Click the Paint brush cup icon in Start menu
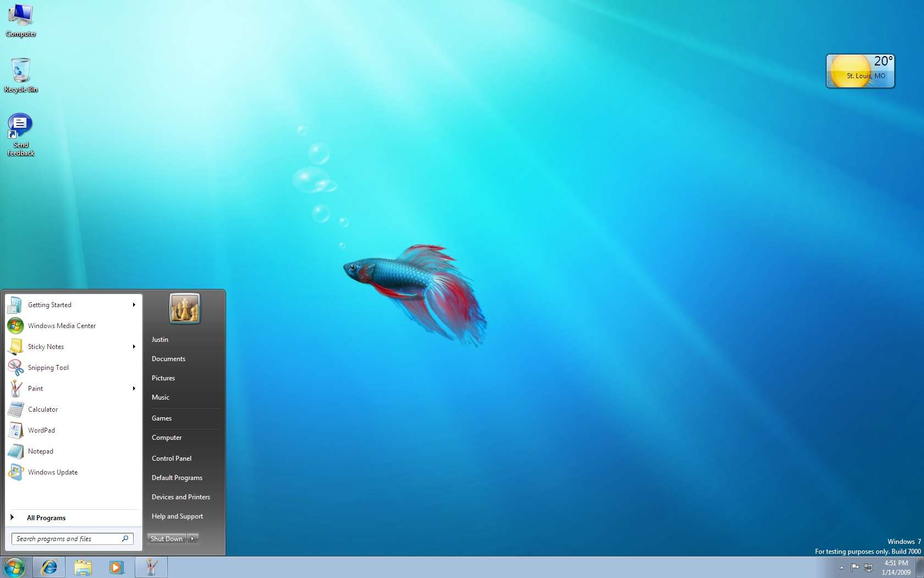924x578 pixels. point(15,389)
